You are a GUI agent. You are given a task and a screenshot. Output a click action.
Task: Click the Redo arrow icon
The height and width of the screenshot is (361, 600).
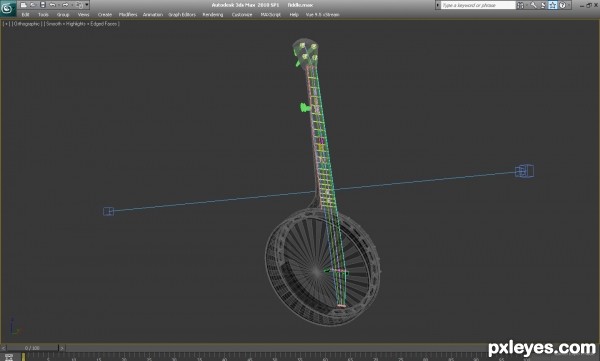[65, 5]
